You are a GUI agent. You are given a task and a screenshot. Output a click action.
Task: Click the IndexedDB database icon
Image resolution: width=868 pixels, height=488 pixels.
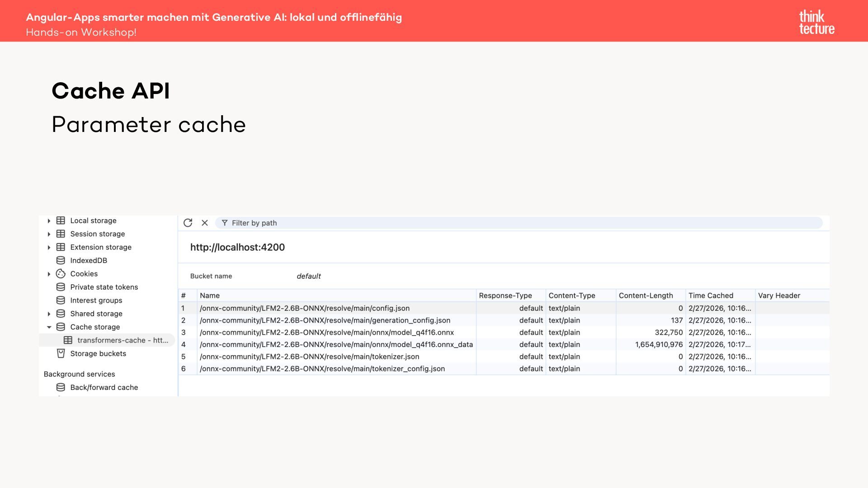[61, 260]
